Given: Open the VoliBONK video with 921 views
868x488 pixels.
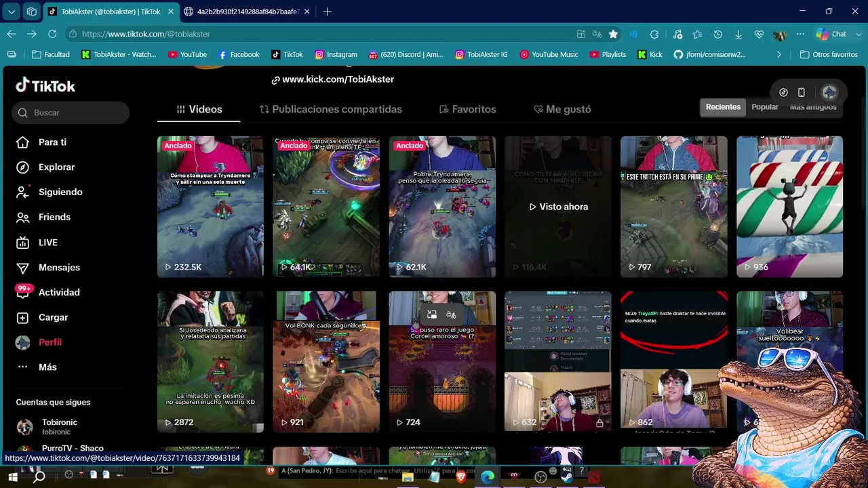Looking at the screenshot, I should pyautogui.click(x=326, y=362).
